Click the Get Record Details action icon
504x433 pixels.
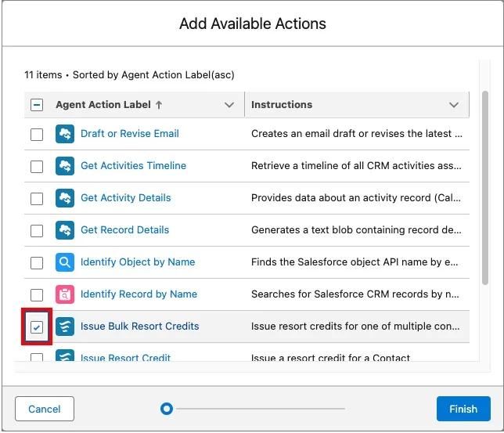pyautogui.click(x=65, y=230)
